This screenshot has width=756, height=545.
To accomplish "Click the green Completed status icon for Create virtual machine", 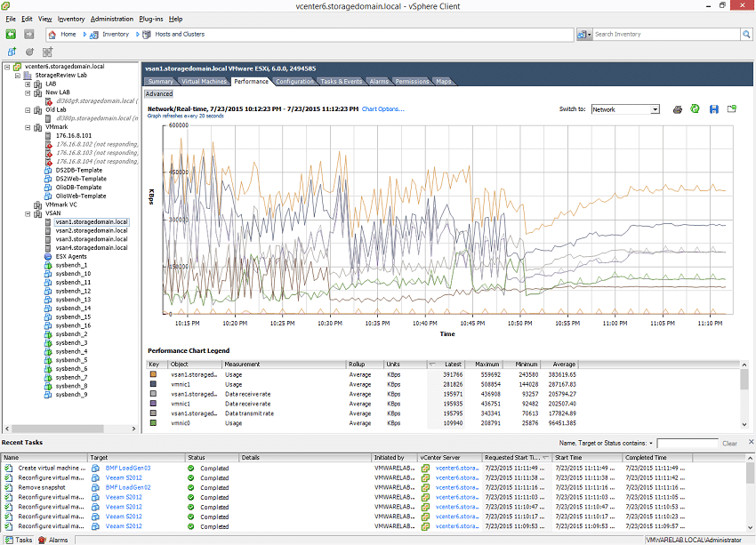I will pyautogui.click(x=191, y=469).
